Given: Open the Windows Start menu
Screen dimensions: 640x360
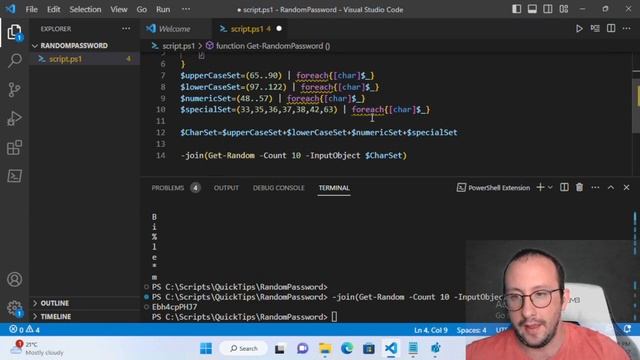Looking at the screenshot, I should click(206, 348).
